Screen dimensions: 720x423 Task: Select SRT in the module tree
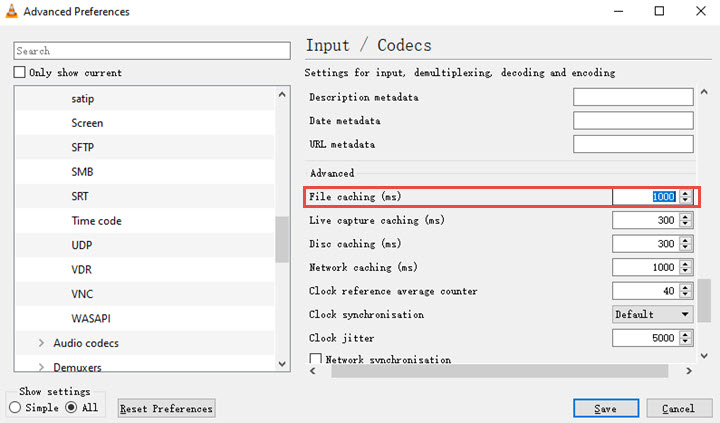(x=82, y=196)
